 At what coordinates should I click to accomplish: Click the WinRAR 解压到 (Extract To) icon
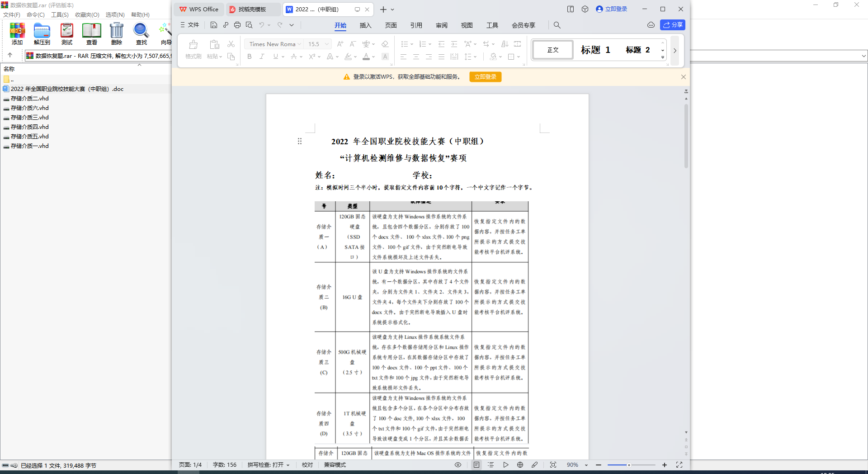42,34
